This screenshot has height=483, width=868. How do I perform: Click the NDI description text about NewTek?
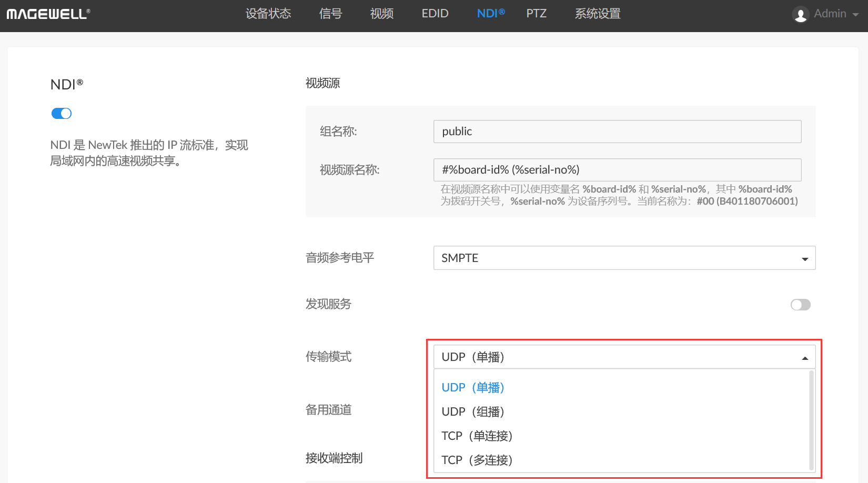[x=149, y=153]
